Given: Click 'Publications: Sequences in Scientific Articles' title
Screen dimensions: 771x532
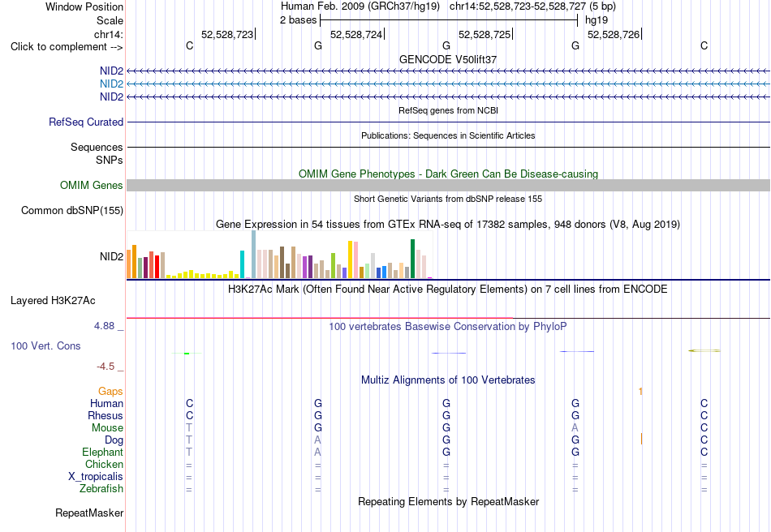Looking at the screenshot, I should tap(448, 135).
